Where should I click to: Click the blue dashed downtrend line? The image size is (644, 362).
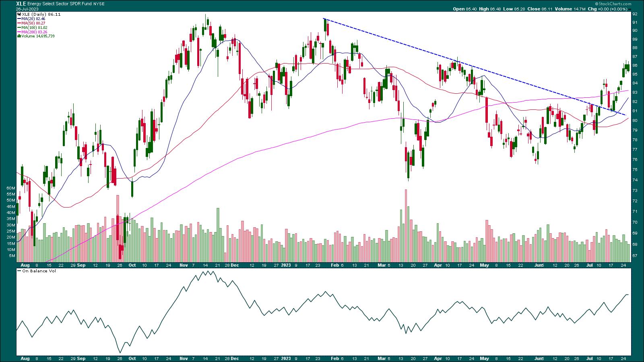tap(475, 67)
